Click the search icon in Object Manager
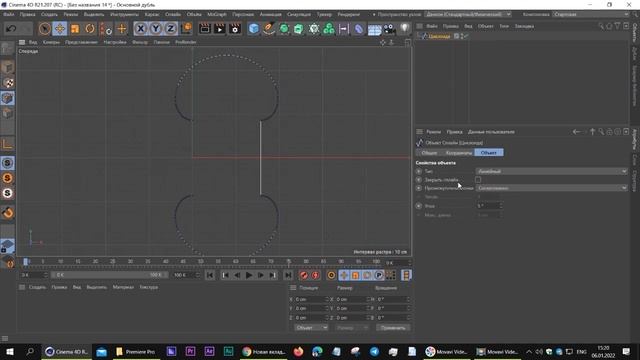Viewport: 640px width, 360px height. point(601,26)
